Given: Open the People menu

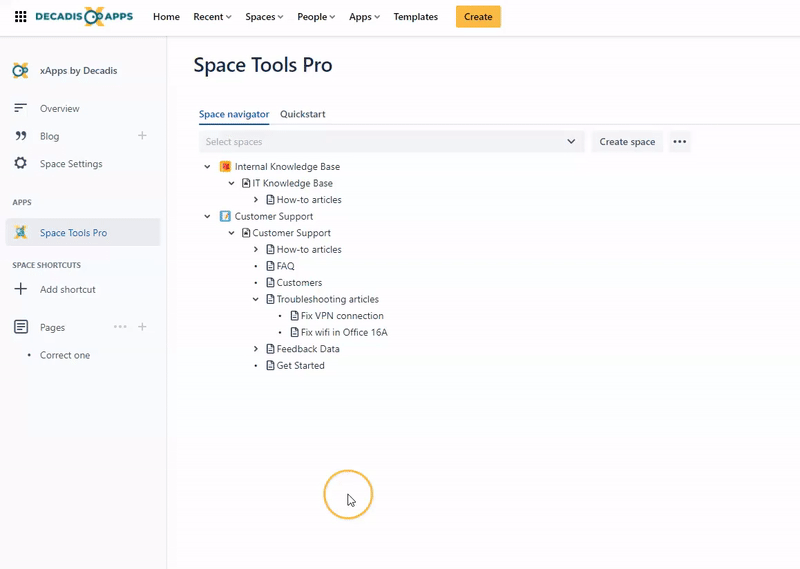Looking at the screenshot, I should click(x=316, y=17).
